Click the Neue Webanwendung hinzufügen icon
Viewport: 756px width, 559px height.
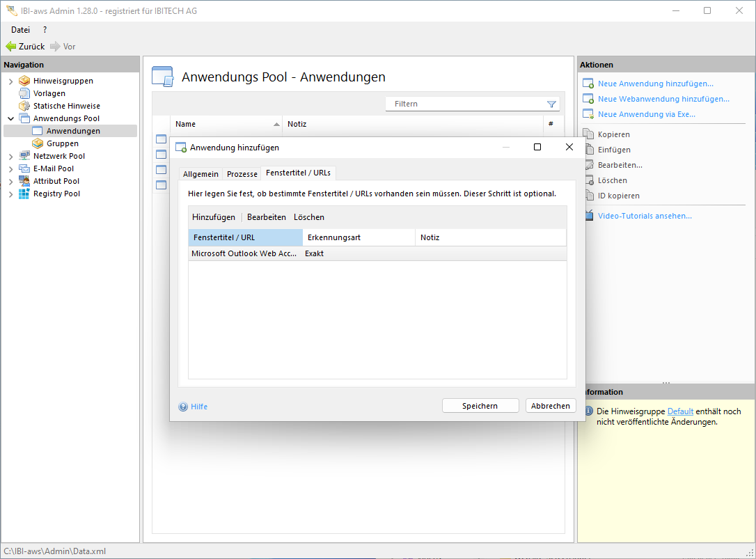(x=588, y=99)
